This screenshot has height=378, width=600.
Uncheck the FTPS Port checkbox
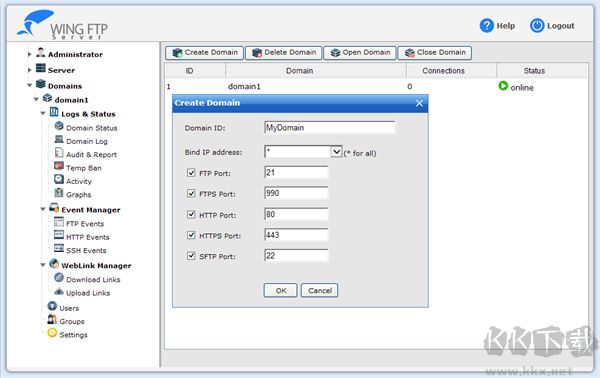pyautogui.click(x=191, y=194)
